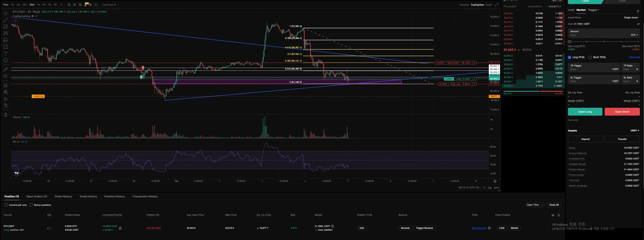Open Assets USDT currency dropdown
This screenshot has width=644, height=240.
point(635,130)
